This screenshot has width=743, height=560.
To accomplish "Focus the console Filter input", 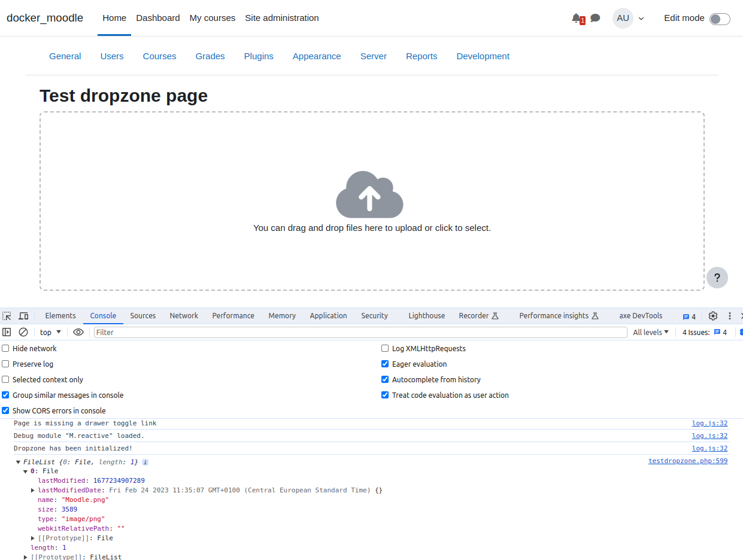I will click(x=360, y=332).
